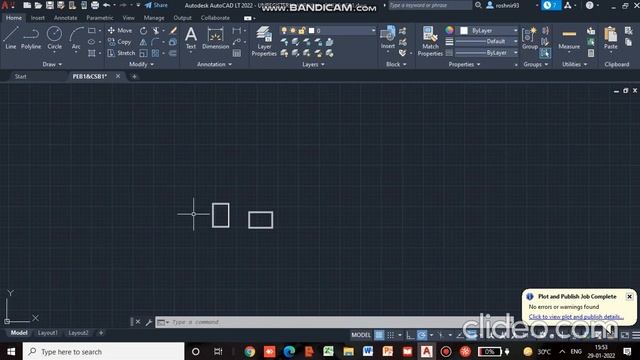The height and width of the screenshot is (360, 640).
Task: Toggle polar tracking in status bar
Action: [x=422, y=335]
